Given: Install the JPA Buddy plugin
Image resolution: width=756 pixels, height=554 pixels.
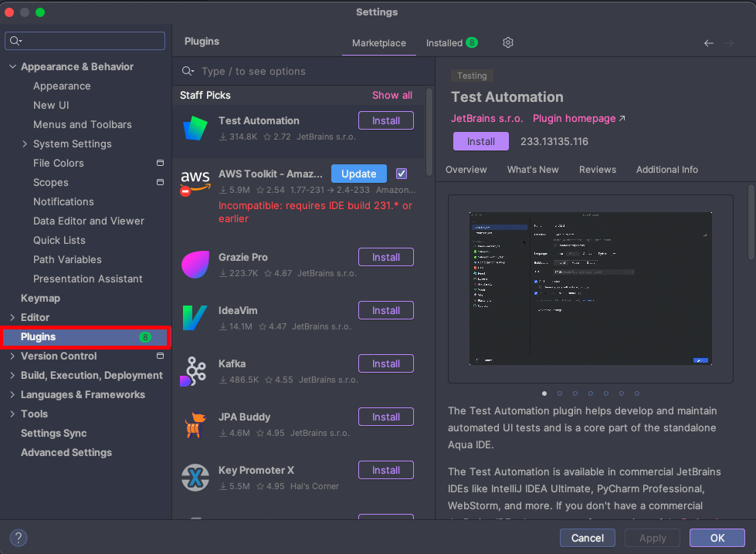Looking at the screenshot, I should [x=385, y=417].
